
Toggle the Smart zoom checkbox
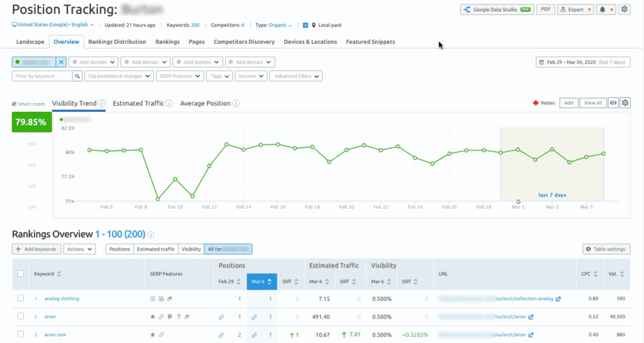(x=14, y=104)
